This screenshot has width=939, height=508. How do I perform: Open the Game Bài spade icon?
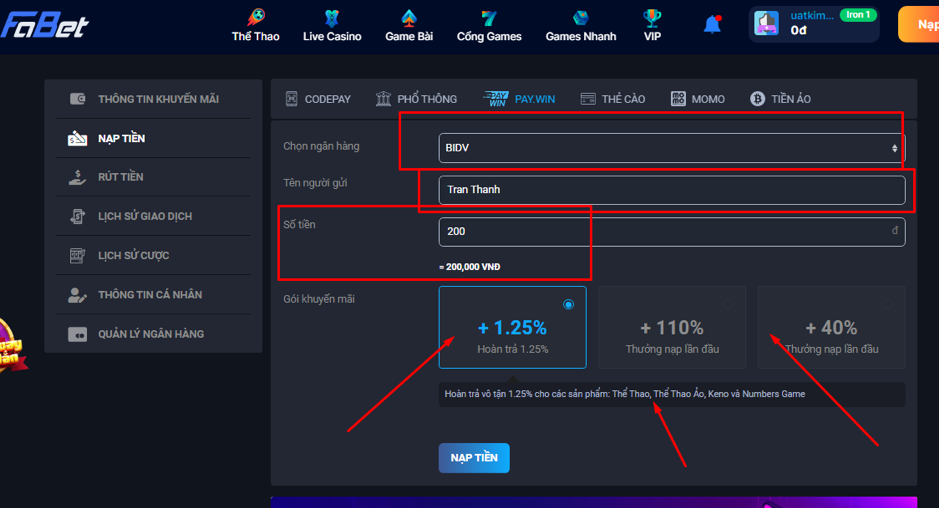(x=408, y=18)
